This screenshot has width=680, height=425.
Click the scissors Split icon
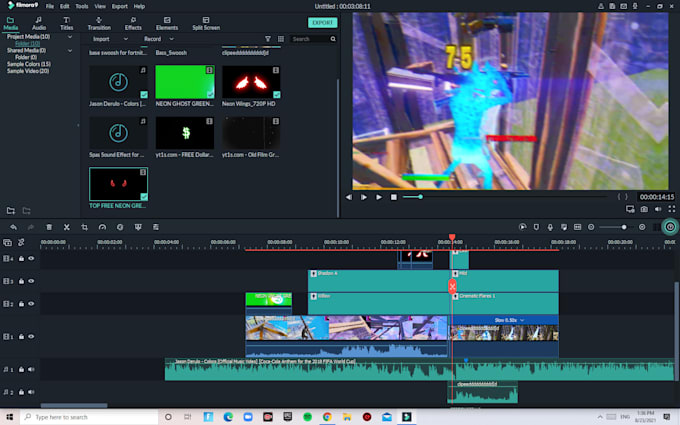(67, 227)
